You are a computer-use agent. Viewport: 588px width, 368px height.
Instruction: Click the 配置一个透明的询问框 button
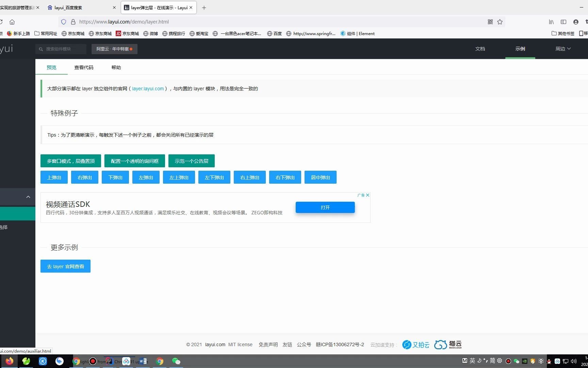[x=135, y=161]
